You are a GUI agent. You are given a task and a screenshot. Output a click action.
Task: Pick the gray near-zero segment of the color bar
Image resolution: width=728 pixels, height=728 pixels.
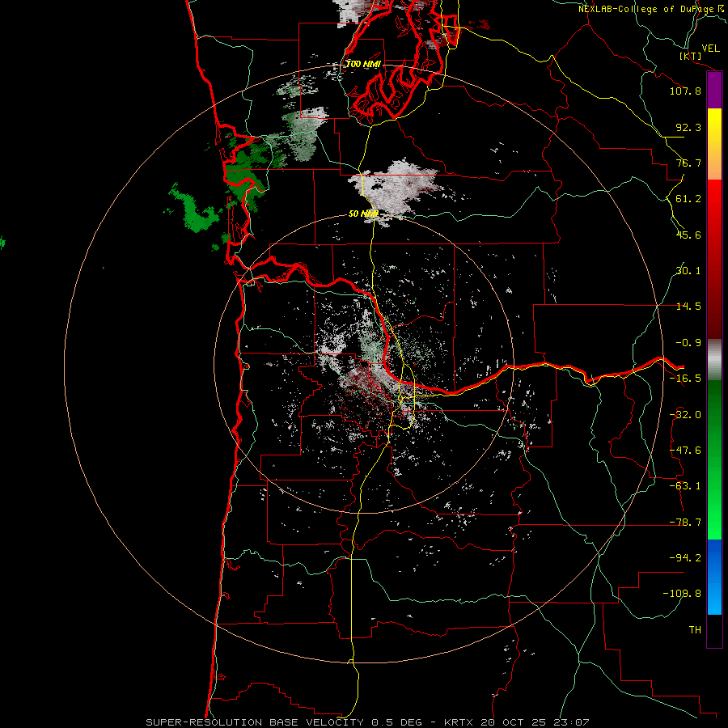pyautogui.click(x=714, y=360)
